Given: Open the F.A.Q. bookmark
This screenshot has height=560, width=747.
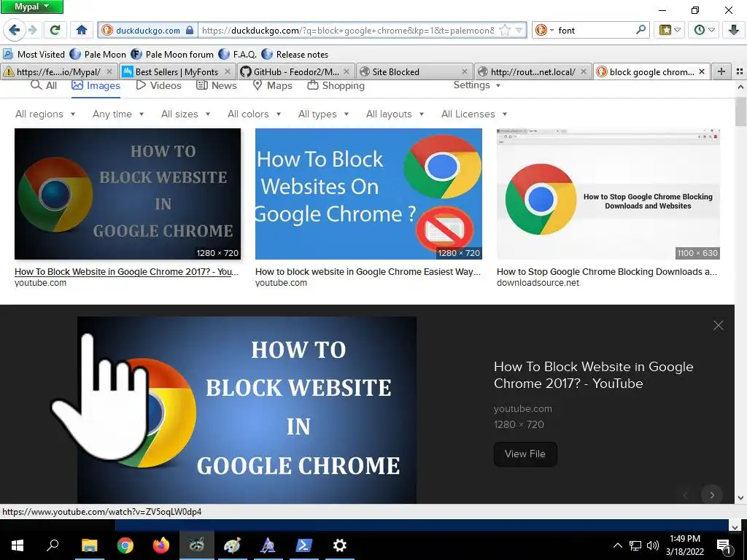Looking at the screenshot, I should [238, 54].
